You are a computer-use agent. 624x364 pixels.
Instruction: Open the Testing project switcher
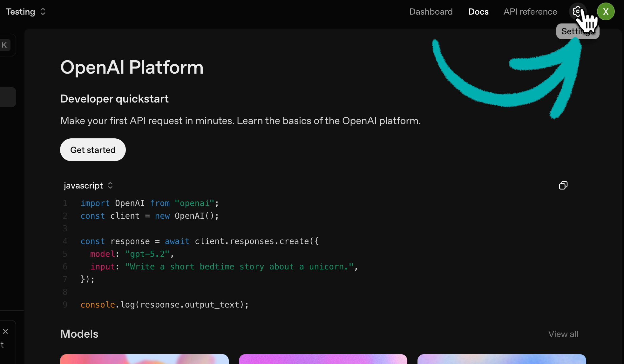21,12
